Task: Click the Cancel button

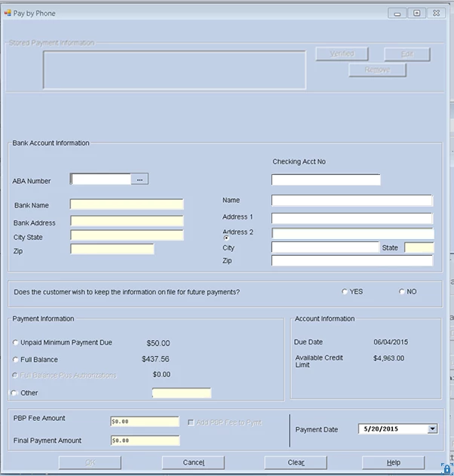Action: click(193, 462)
